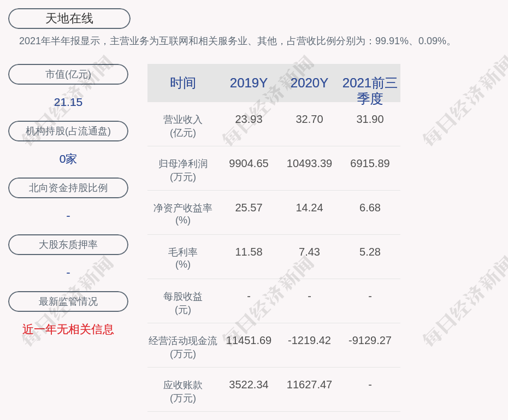Select the 0家 institutional holdings value
Viewport: 508px width, 420px height.
pos(68,159)
